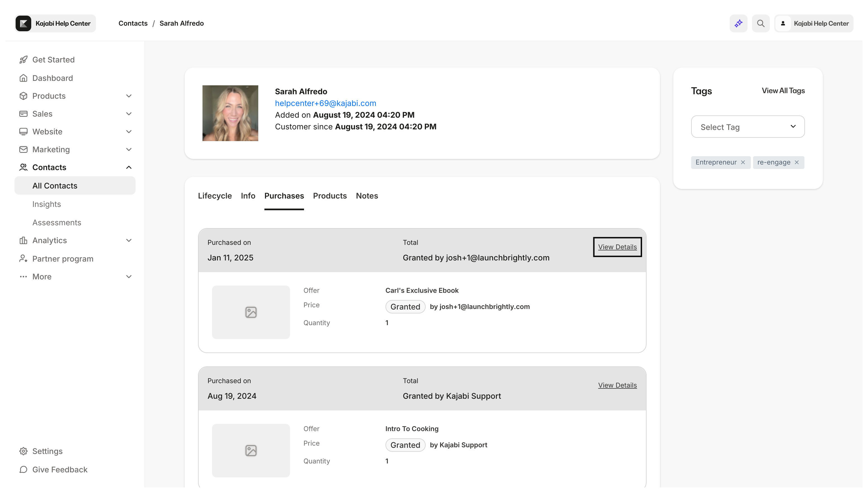Open Settings gear in sidebar
Image resolution: width=868 pixels, height=493 pixels.
coord(23,451)
